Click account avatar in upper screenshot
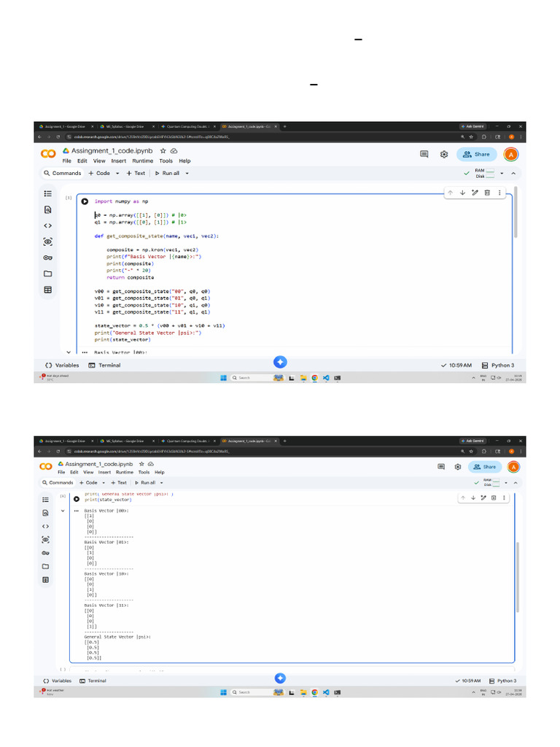The image size is (560, 747). pos(511,155)
